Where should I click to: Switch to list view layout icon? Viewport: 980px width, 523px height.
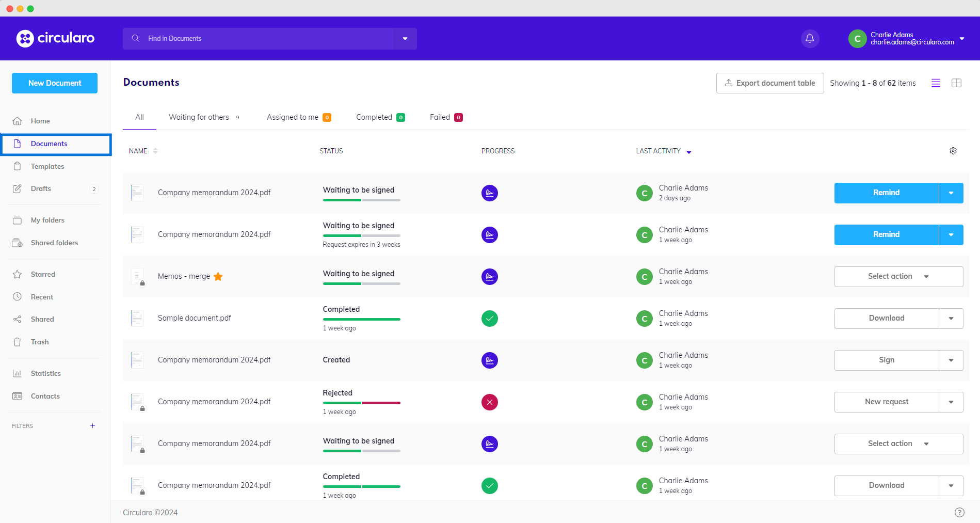pyautogui.click(x=936, y=83)
